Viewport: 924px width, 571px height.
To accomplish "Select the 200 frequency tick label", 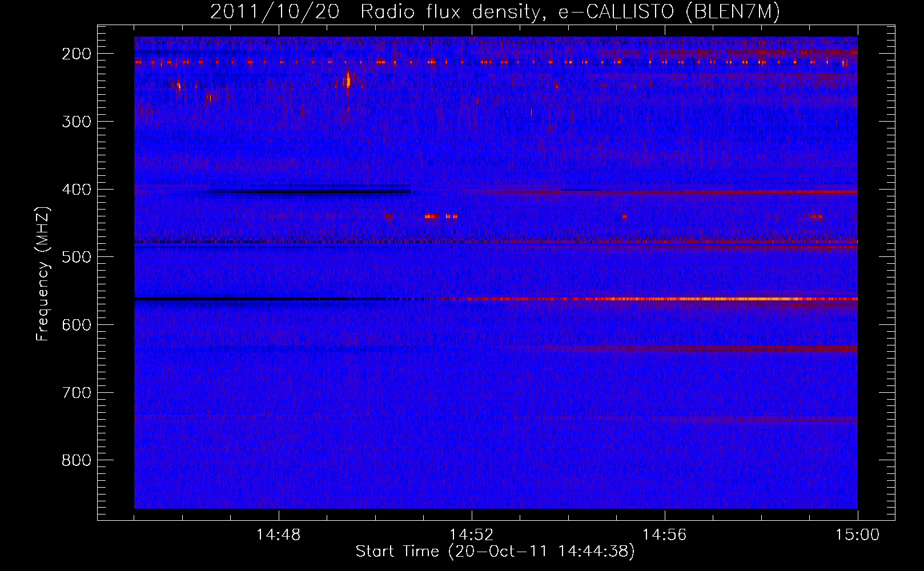I will click(x=77, y=54).
